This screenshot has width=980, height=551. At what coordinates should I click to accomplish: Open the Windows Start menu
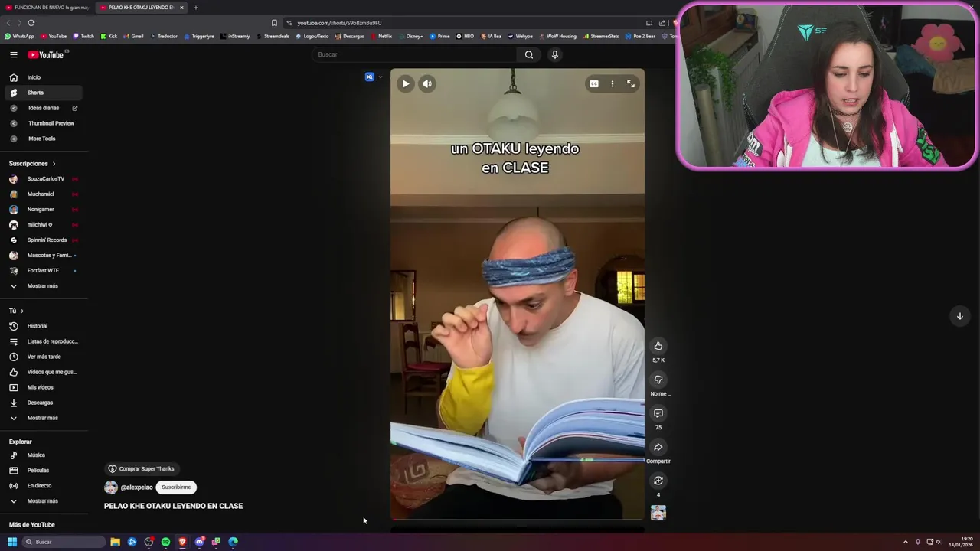click(12, 542)
